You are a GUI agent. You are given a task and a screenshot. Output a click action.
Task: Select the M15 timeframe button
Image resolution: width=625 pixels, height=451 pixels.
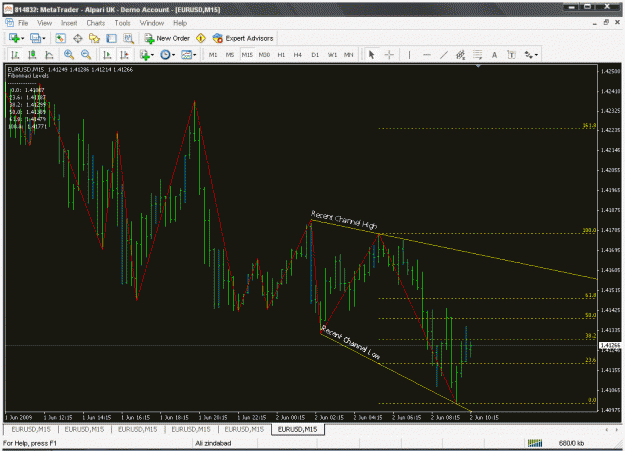pos(247,55)
